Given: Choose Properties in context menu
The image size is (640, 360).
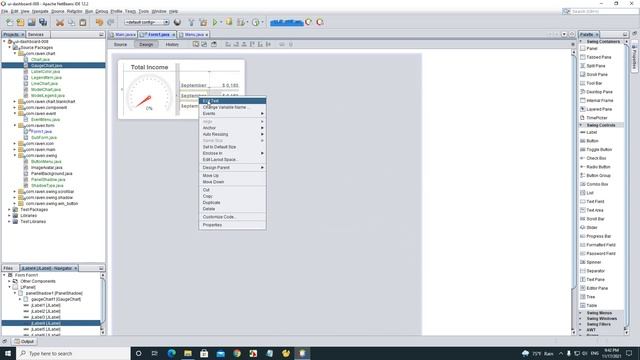Looking at the screenshot, I should coord(232,225).
